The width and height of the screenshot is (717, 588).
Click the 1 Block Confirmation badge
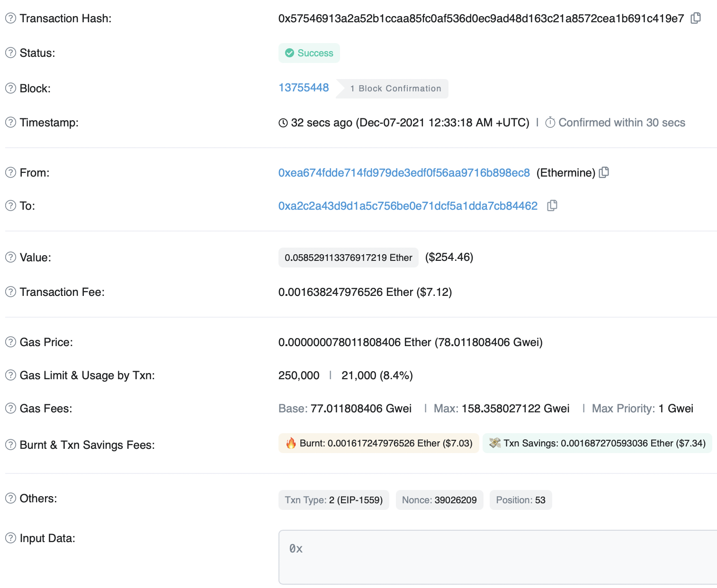coord(392,89)
